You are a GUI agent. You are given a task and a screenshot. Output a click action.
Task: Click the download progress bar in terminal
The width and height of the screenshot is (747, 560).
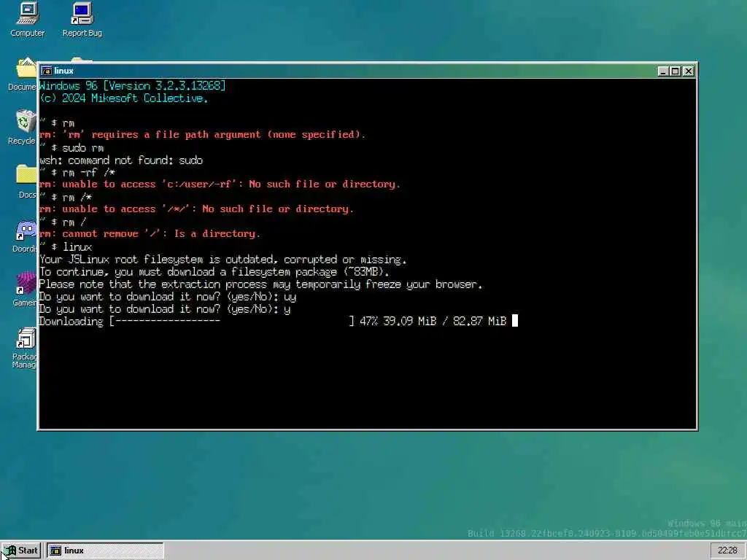click(x=232, y=322)
